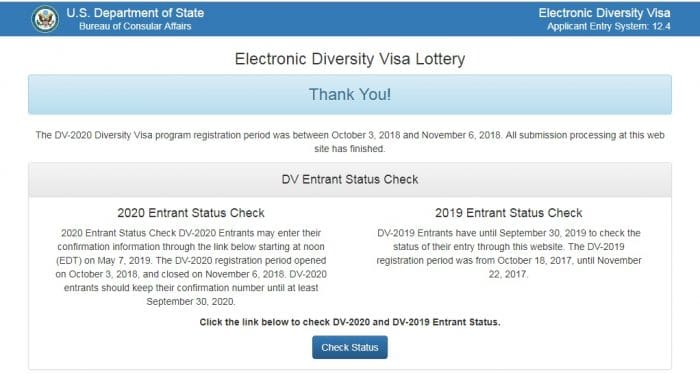
Task: Select the DV-2020 registration period notice paragraph
Action: tap(350, 142)
